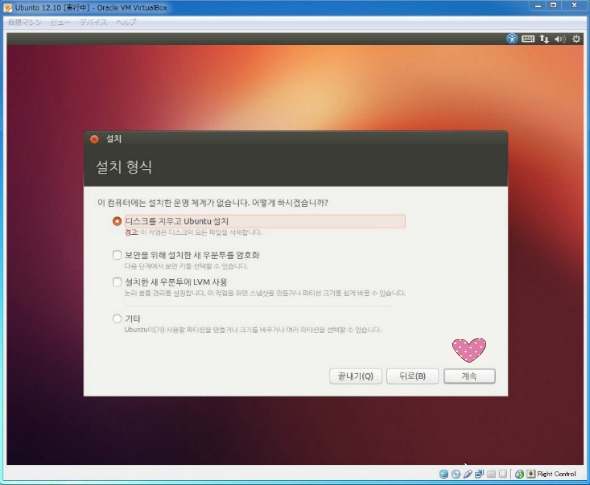Click VirtualBox optical disc status icon

pyautogui.click(x=456, y=474)
